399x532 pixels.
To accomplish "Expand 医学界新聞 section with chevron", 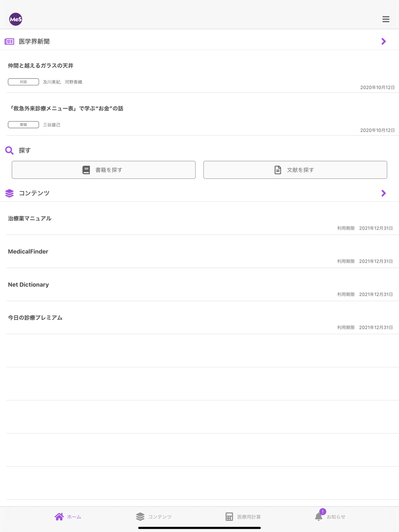I will point(383,41).
